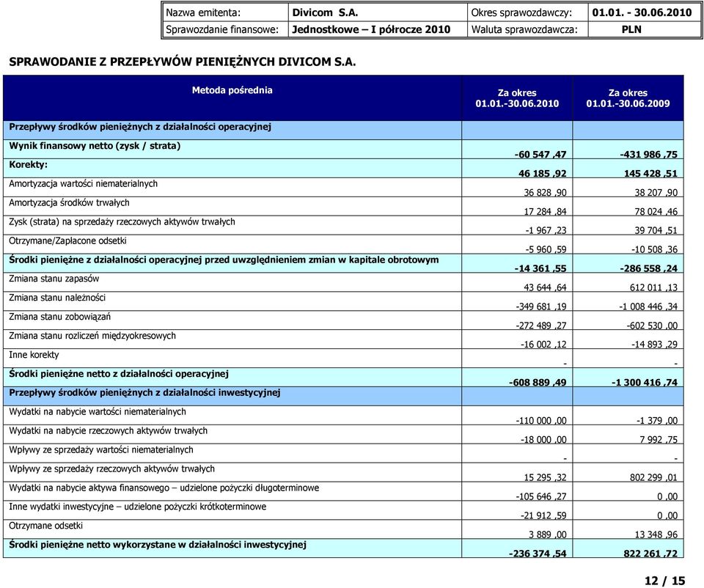Select value '7 992 ,75'
704x588 pixels.
pyautogui.click(x=659, y=439)
